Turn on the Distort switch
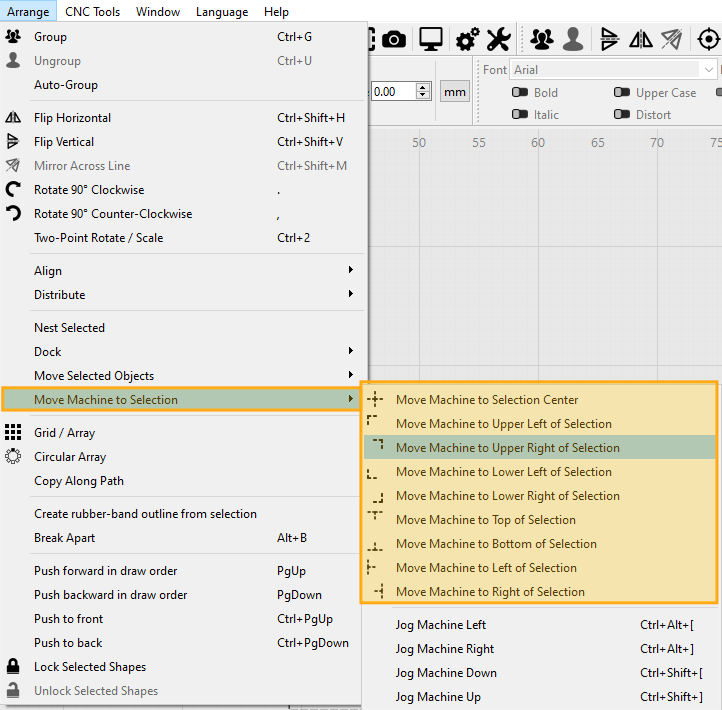 click(x=622, y=115)
